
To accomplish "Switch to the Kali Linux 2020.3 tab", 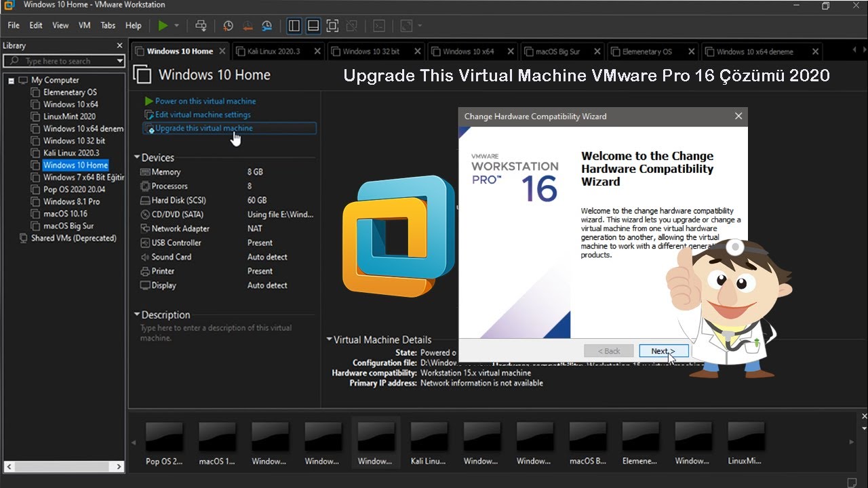I will [278, 52].
